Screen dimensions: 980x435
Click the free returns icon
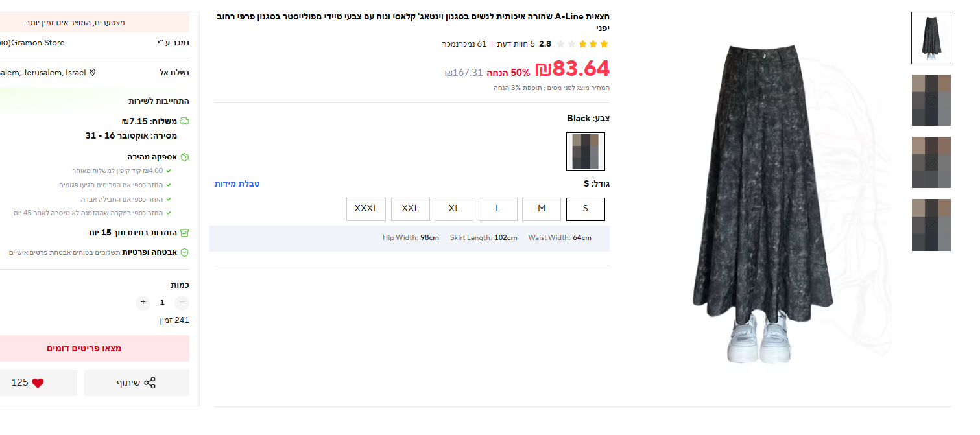(184, 233)
